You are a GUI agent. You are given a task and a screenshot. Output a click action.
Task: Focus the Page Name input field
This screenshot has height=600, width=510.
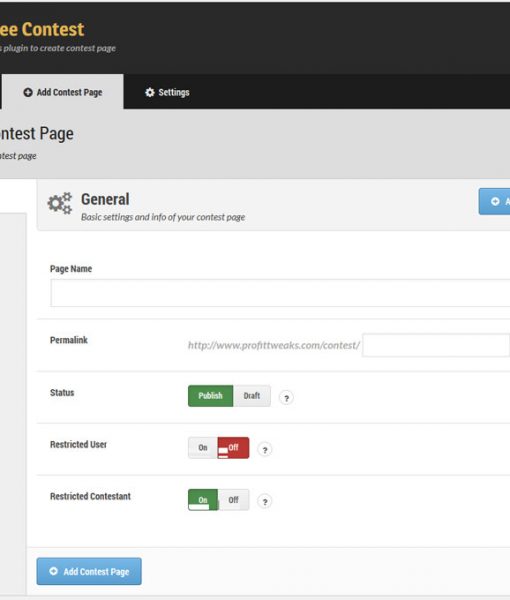click(280, 293)
